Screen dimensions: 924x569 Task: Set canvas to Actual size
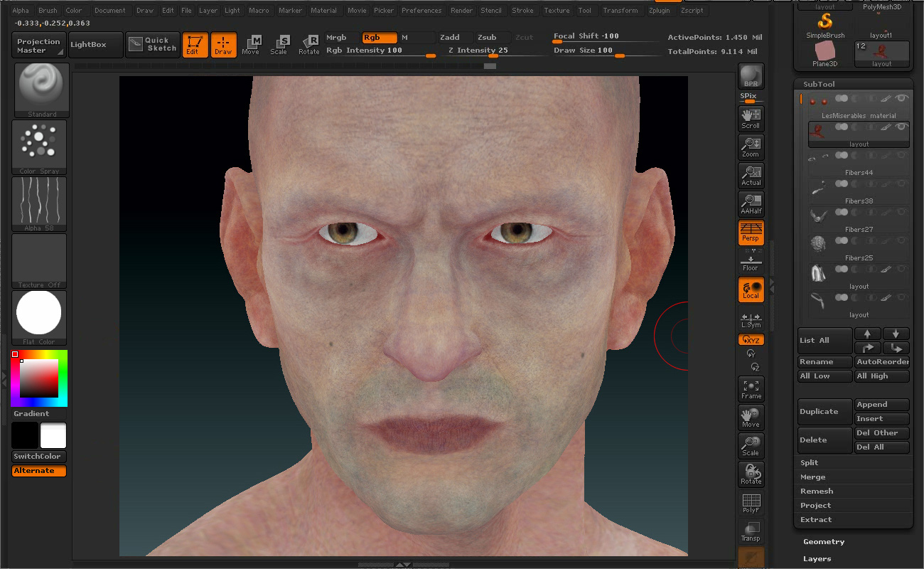click(x=751, y=176)
